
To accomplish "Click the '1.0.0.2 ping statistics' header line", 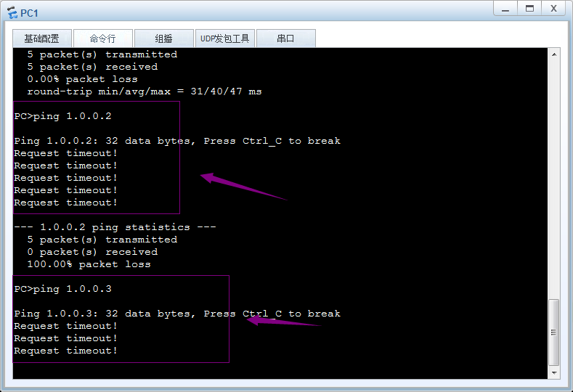I will (115, 227).
